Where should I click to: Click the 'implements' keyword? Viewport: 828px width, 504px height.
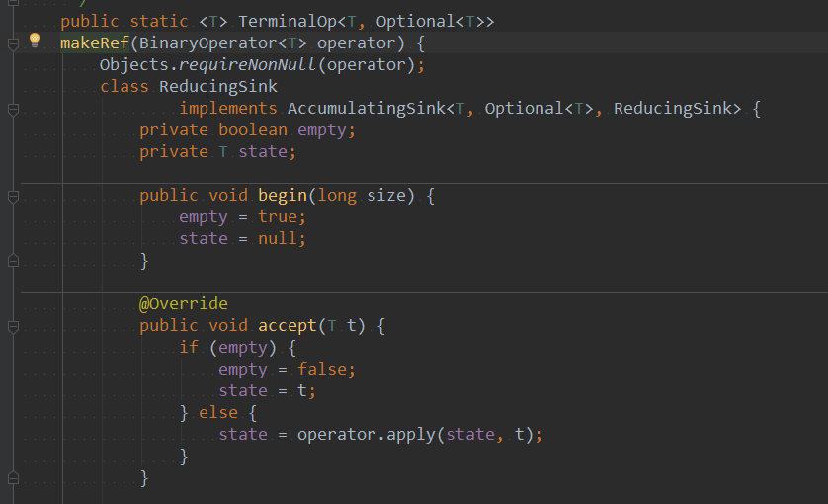tap(228, 109)
